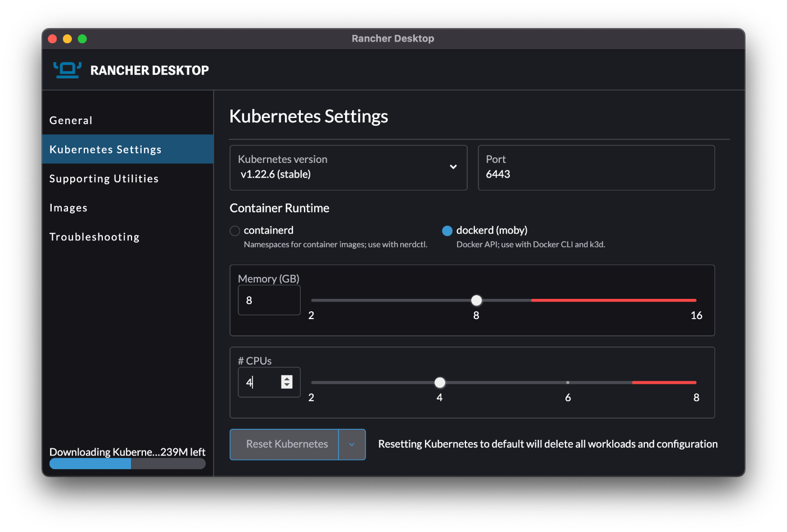Click the Memory (GB) number field
This screenshot has width=787, height=532.
(269, 300)
